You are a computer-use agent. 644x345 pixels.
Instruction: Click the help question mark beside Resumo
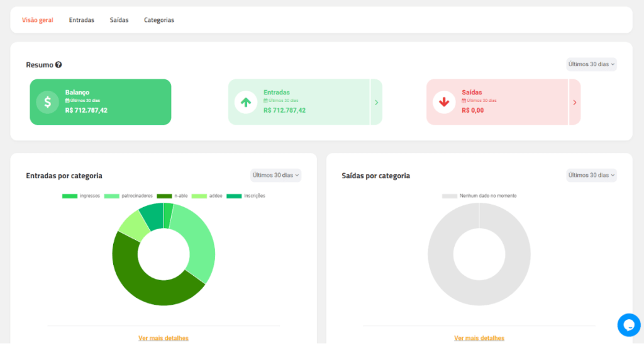(x=58, y=65)
